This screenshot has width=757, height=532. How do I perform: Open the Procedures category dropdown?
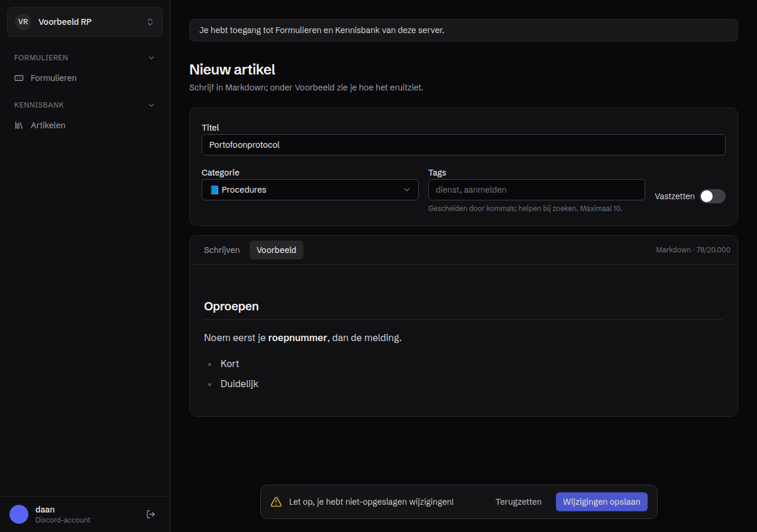click(x=310, y=190)
